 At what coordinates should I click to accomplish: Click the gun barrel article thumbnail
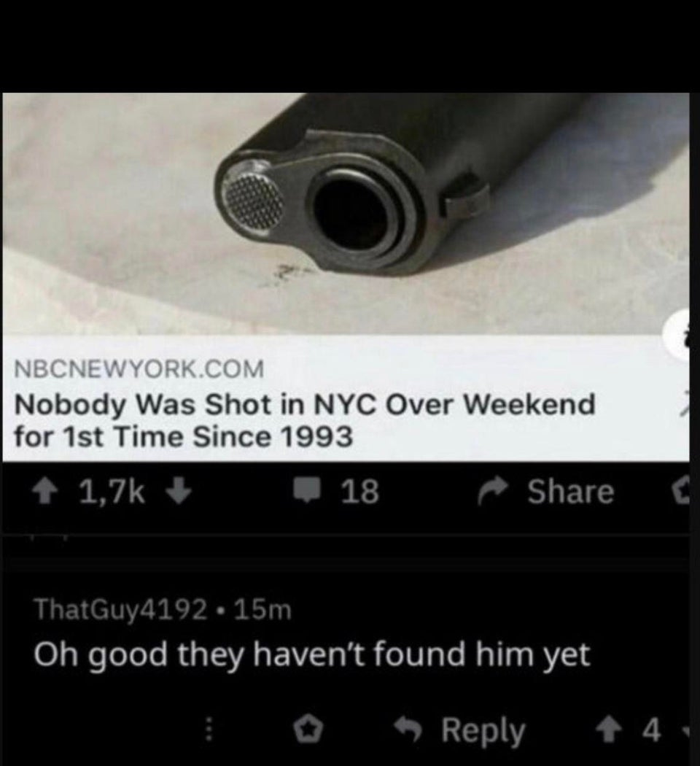coord(346,214)
